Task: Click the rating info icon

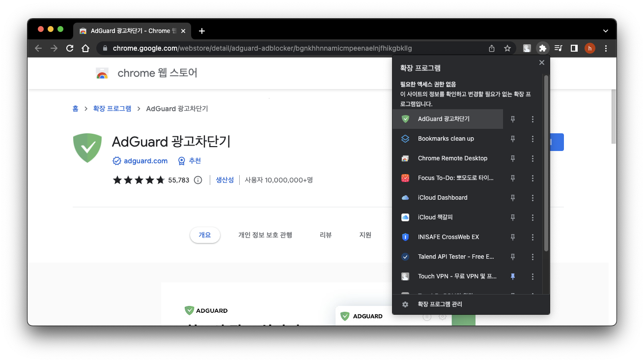Action: click(198, 180)
